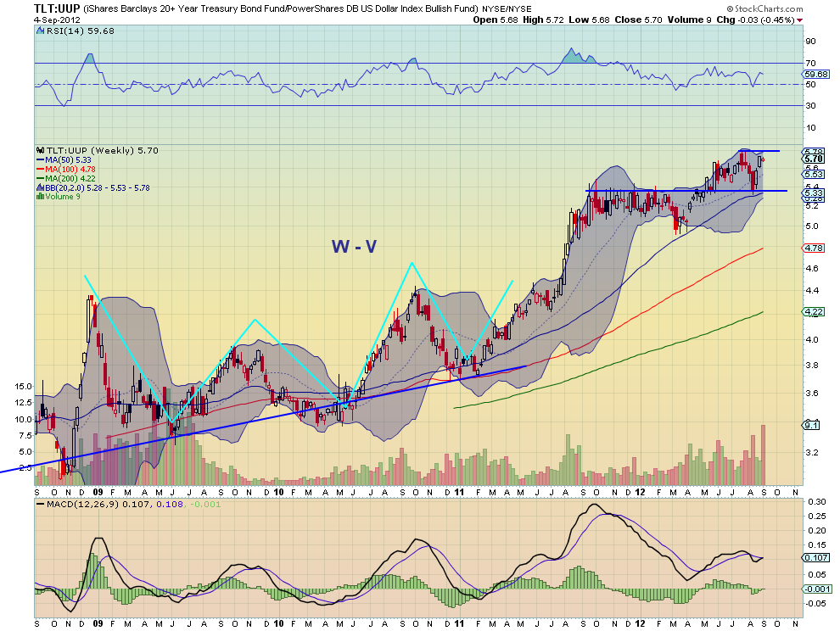840x631 pixels.
Task: Click year 12 on MACD panel axis
Action: tap(640, 623)
